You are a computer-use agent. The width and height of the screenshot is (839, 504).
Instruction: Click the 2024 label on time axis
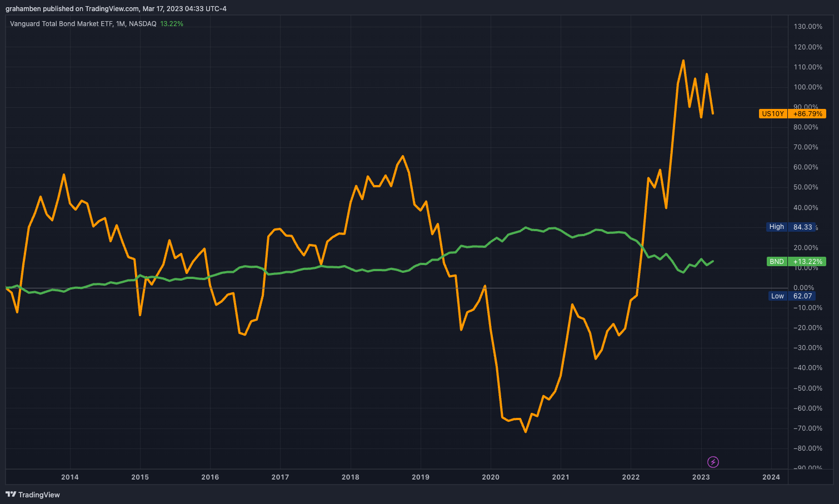(x=771, y=477)
